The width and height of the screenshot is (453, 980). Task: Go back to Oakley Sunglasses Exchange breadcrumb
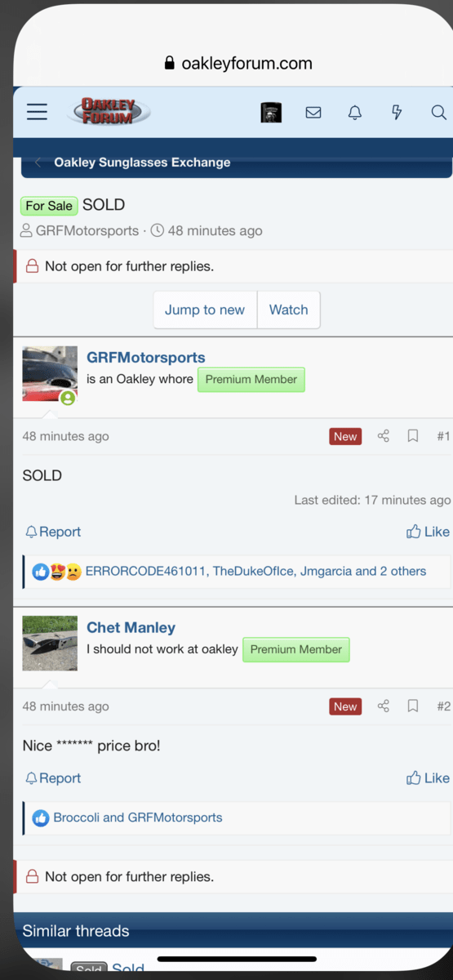pyautogui.click(x=142, y=162)
